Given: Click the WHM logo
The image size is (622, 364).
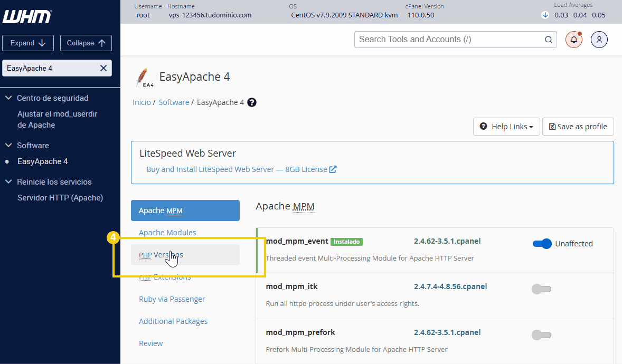Looking at the screenshot, I should (x=27, y=17).
